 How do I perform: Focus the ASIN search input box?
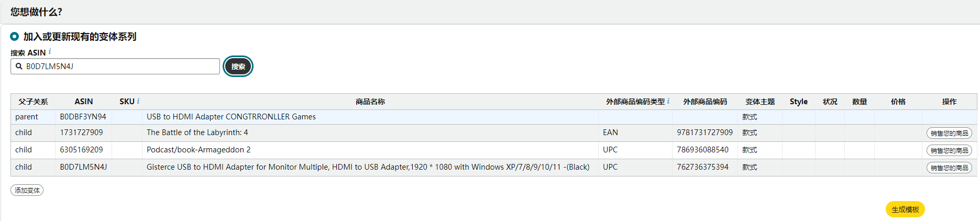click(x=115, y=67)
